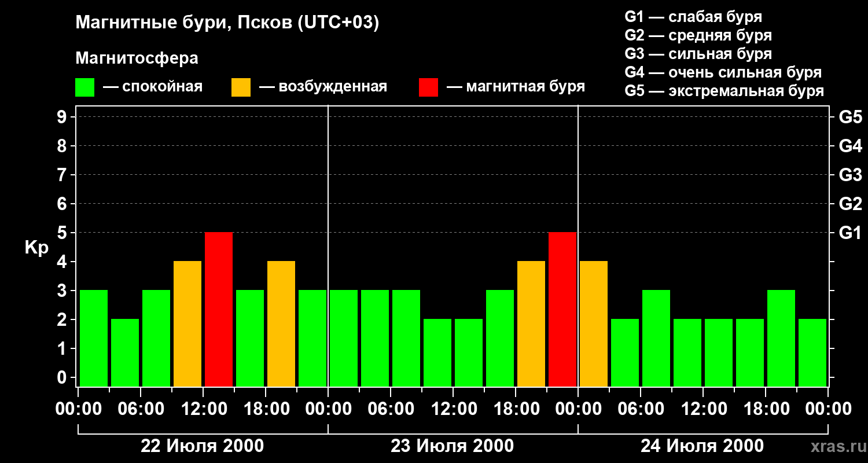Screen dimensions: 868x463
Task: Click the '22 Июля 2000' date label
Action: tap(203, 446)
